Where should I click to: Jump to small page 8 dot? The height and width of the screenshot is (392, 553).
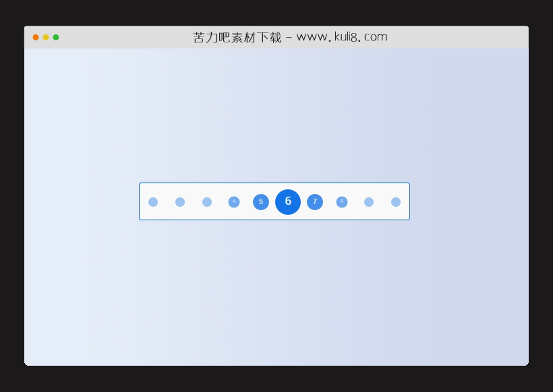(x=342, y=202)
